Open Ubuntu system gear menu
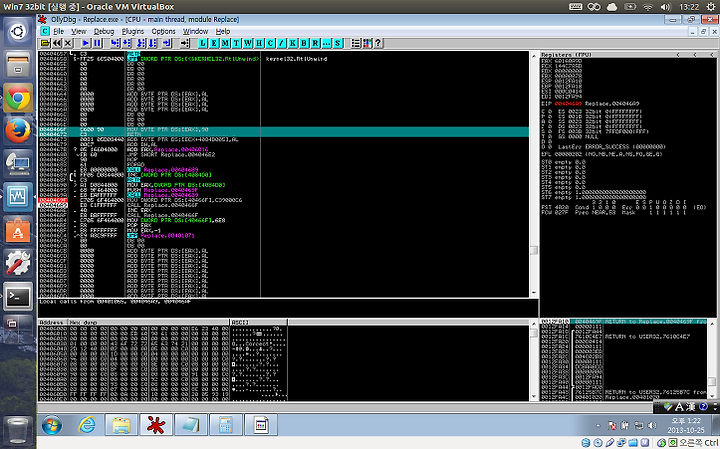The image size is (720, 449). click(711, 7)
